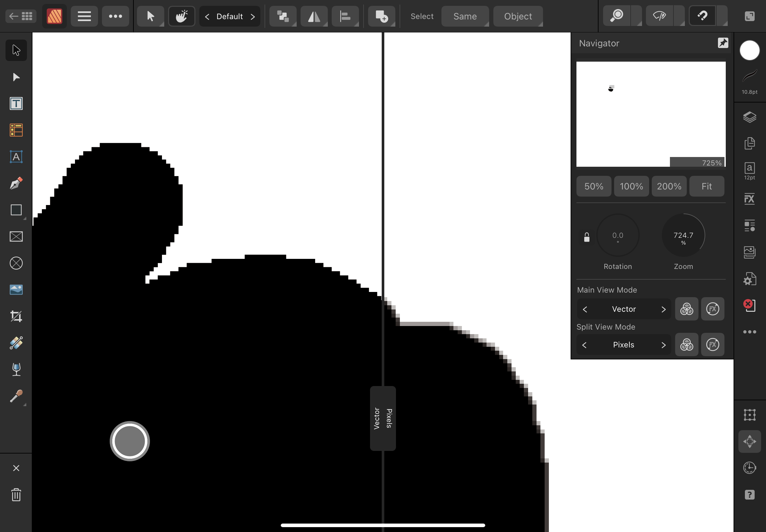This screenshot has height=532, width=766.
Task: Open the alignment options
Action: click(x=345, y=16)
